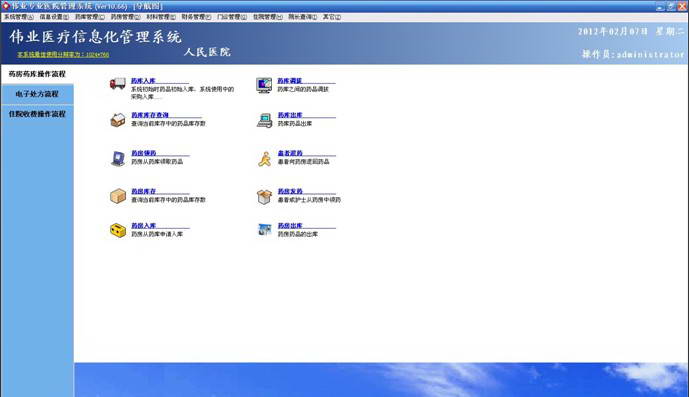Open the 财务管理 menu
The image size is (689, 397).
pos(196,17)
